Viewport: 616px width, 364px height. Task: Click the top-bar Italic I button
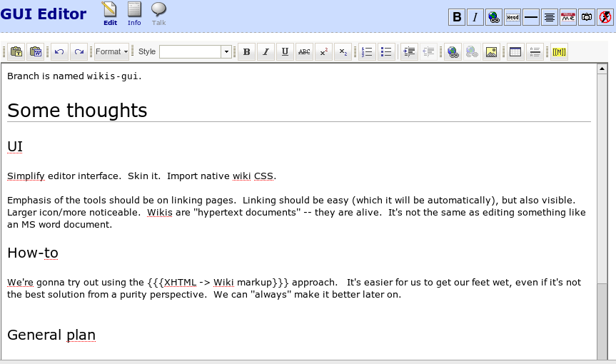click(x=475, y=17)
